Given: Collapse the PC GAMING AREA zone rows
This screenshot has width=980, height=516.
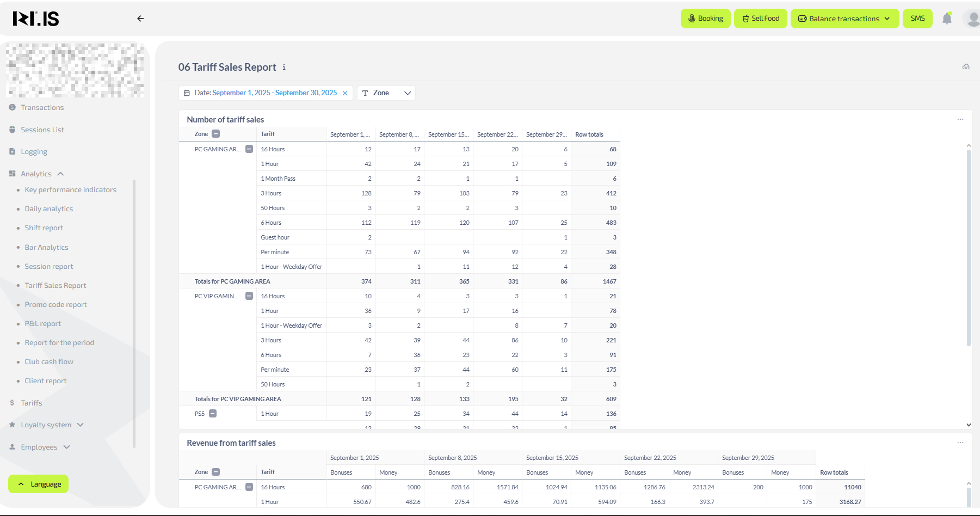Looking at the screenshot, I should (249, 149).
